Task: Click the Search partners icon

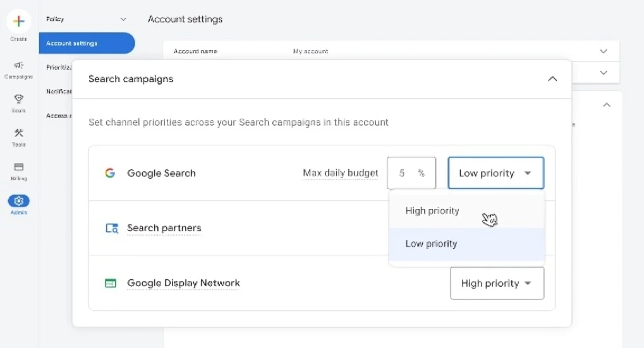Action: pyautogui.click(x=112, y=228)
